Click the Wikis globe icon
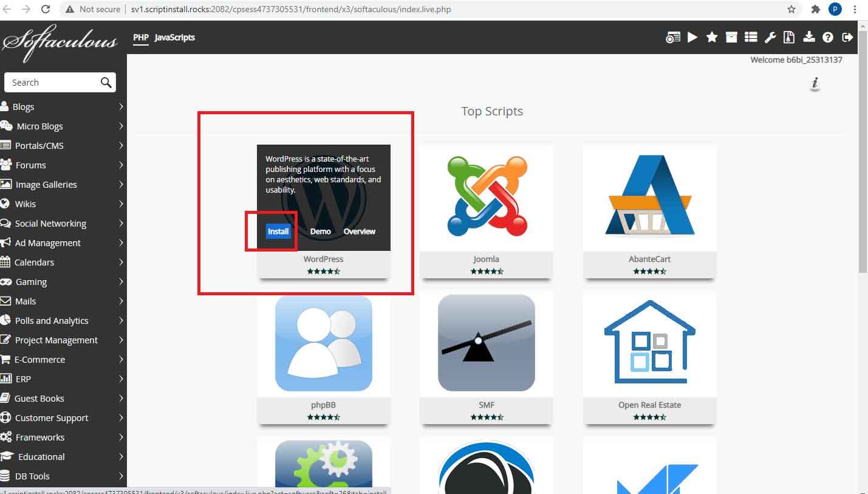Viewport: 868px width, 494px height. tap(5, 204)
